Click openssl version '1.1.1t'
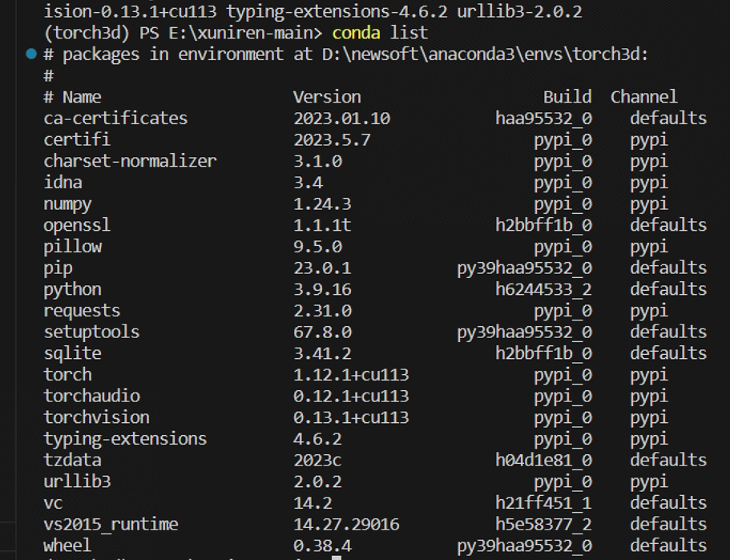730x560 pixels. 322,225
